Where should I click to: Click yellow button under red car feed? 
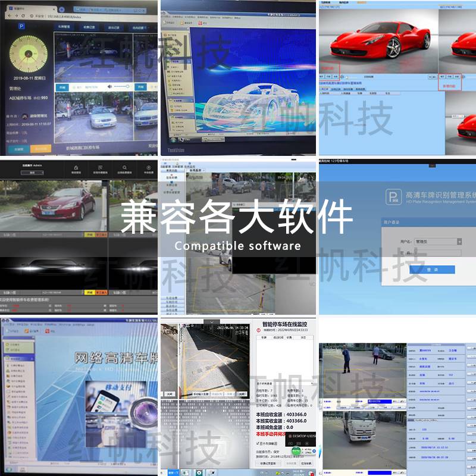click(90, 234)
